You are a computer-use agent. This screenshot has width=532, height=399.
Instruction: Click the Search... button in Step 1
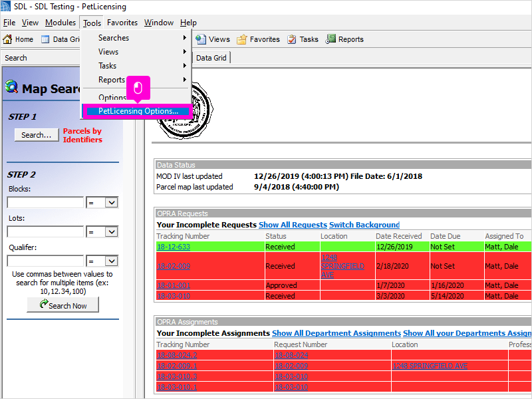point(37,135)
